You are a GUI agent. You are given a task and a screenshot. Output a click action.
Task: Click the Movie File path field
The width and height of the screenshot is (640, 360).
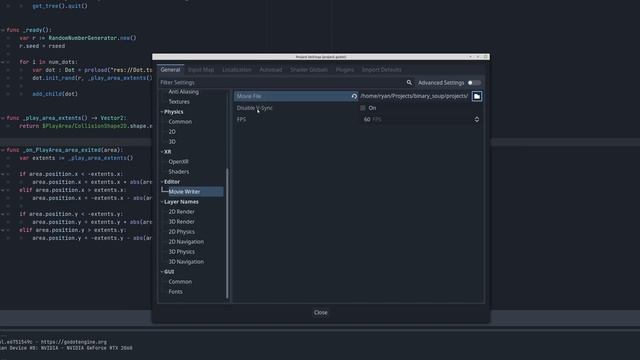coord(414,96)
